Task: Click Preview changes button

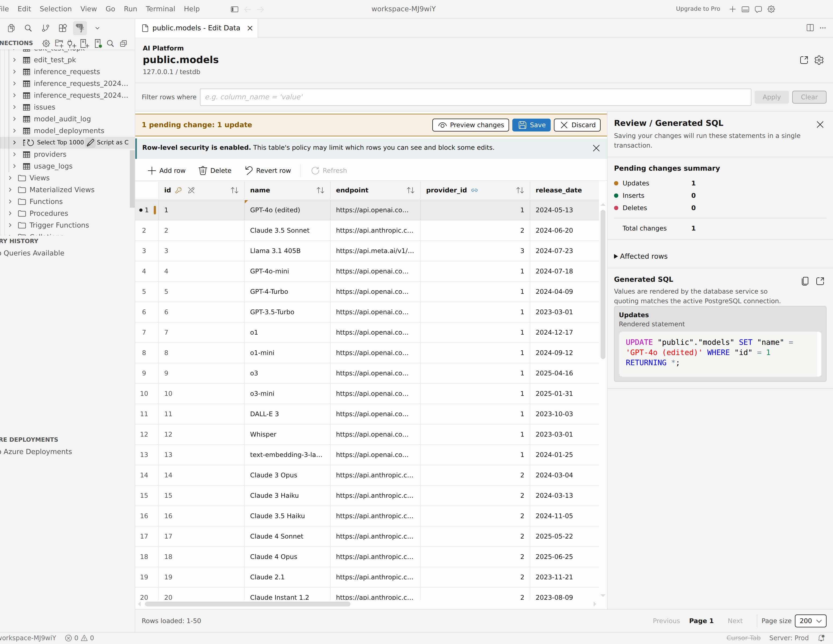Action: point(471,125)
